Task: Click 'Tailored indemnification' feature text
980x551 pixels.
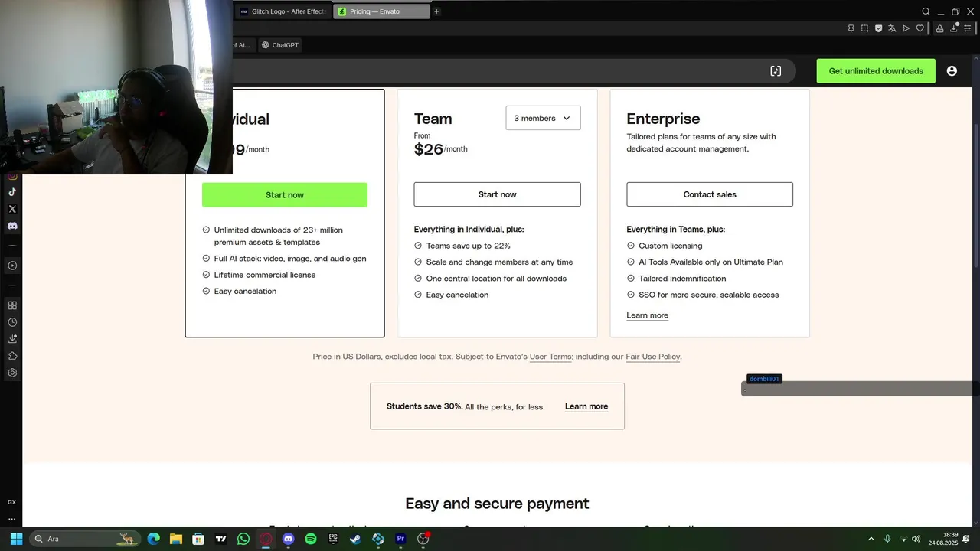Action: pyautogui.click(x=682, y=279)
